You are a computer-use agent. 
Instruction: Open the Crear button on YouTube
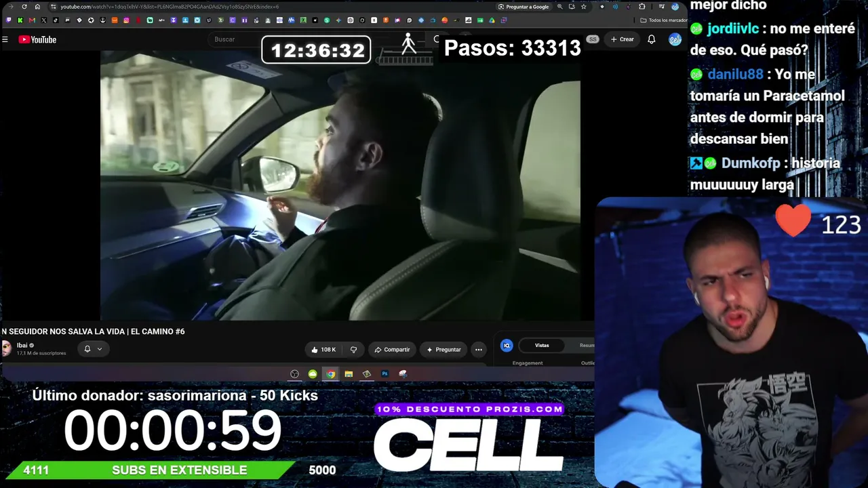coord(622,39)
